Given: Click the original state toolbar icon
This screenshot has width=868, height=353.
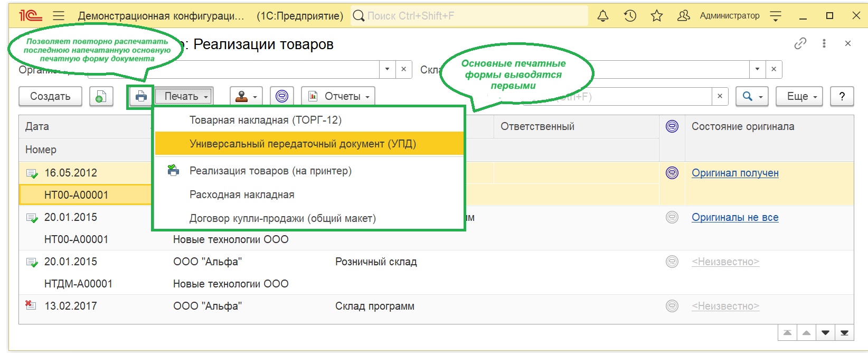Looking at the screenshot, I should click(x=282, y=97).
